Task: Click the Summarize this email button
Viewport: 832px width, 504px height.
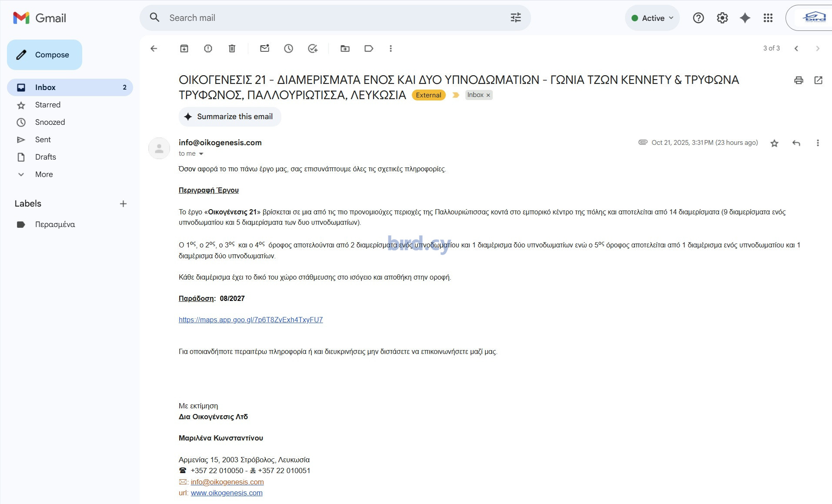Action: point(230,117)
